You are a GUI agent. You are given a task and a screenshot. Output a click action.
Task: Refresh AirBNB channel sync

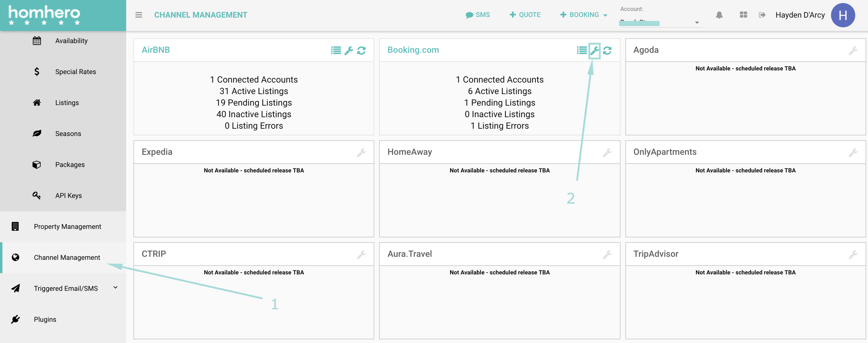361,51
